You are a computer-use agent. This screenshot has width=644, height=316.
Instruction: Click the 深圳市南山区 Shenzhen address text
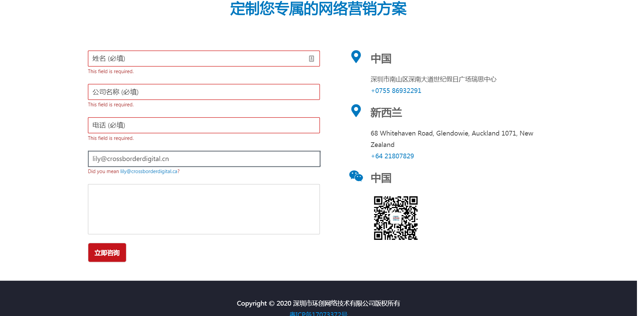click(433, 79)
